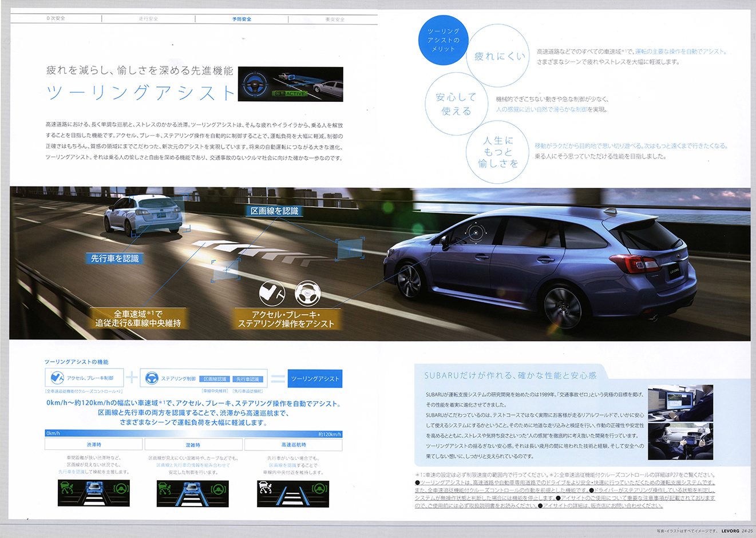756x538 pixels.
Task: Click the LEVORG license plate on the blue car
Action: pyautogui.click(x=674, y=271)
